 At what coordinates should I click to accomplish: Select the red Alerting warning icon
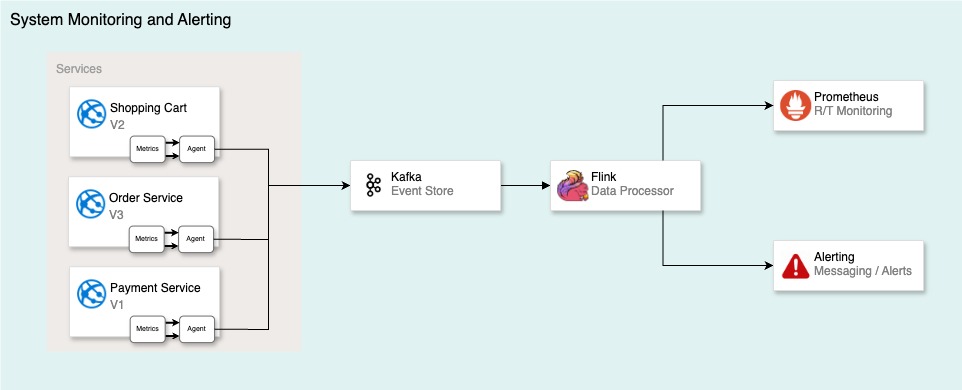point(795,266)
